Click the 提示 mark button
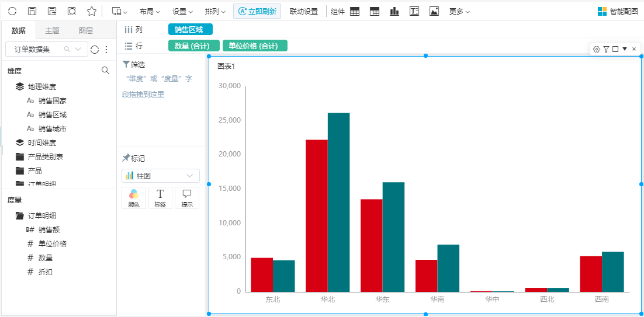 [187, 198]
